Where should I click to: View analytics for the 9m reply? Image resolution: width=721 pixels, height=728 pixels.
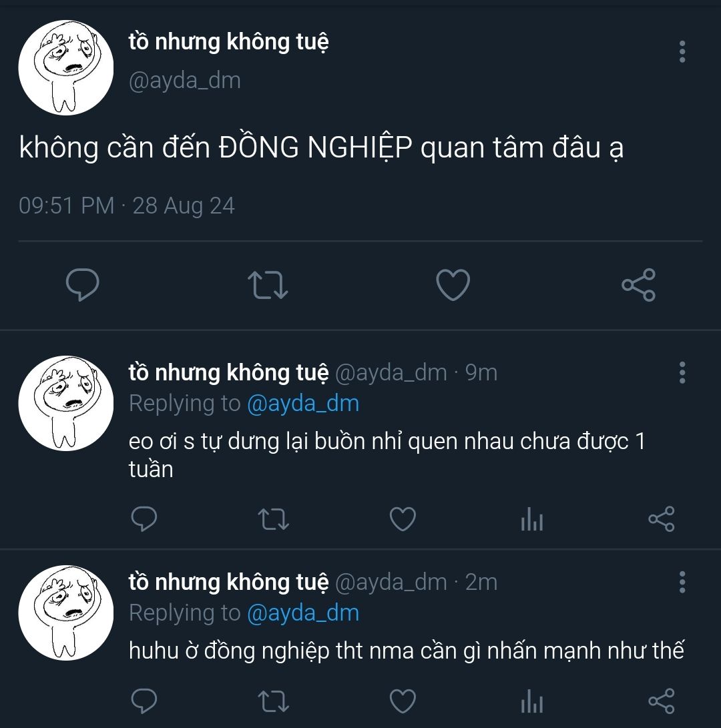[x=532, y=518]
